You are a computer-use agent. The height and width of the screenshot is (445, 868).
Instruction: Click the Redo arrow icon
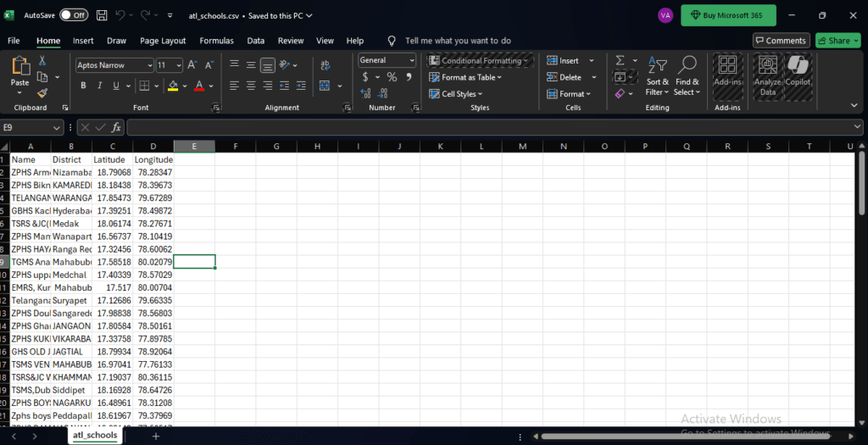[x=145, y=15]
